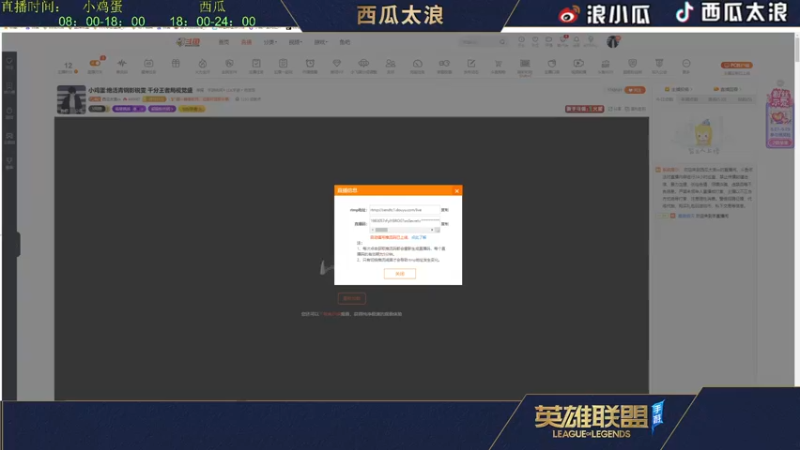
Task: Click the Douyu logo in the top navigation
Action: pos(188,42)
